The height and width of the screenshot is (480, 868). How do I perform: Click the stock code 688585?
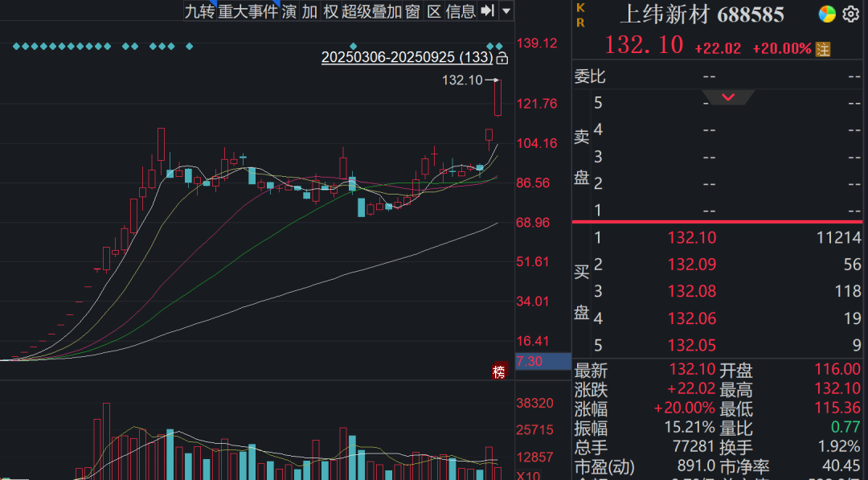[751, 15]
